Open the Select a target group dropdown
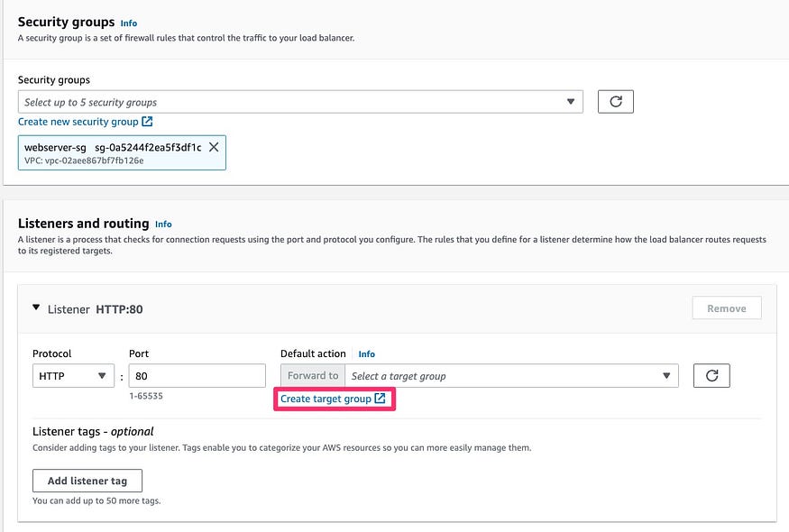The image size is (789, 532). coord(511,376)
